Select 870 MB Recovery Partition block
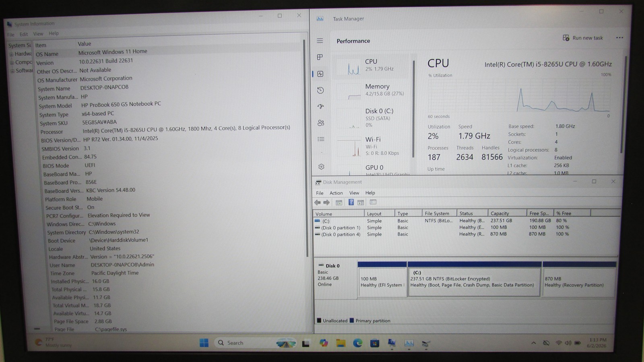The width and height of the screenshot is (644, 362). point(579,280)
